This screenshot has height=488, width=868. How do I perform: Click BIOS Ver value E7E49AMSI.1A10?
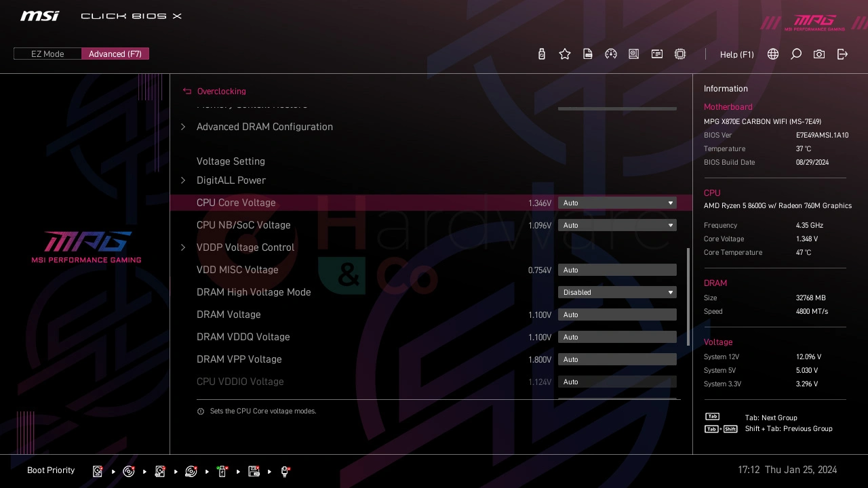click(822, 136)
